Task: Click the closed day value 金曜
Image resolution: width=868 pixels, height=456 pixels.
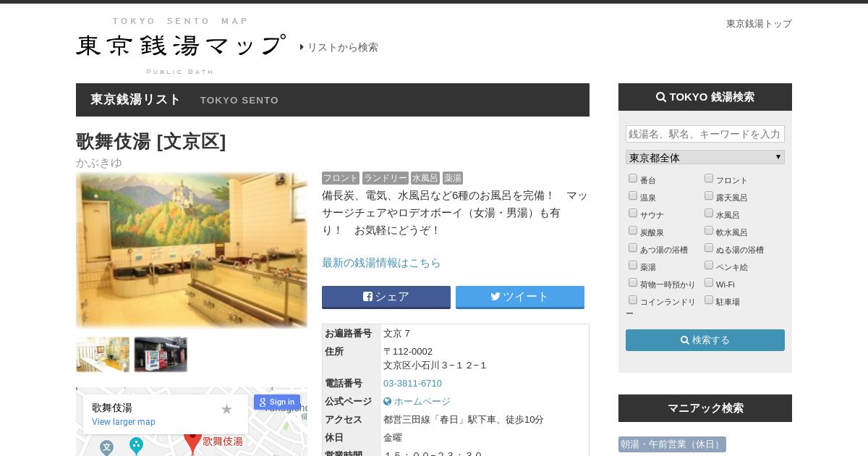Action: (393, 438)
